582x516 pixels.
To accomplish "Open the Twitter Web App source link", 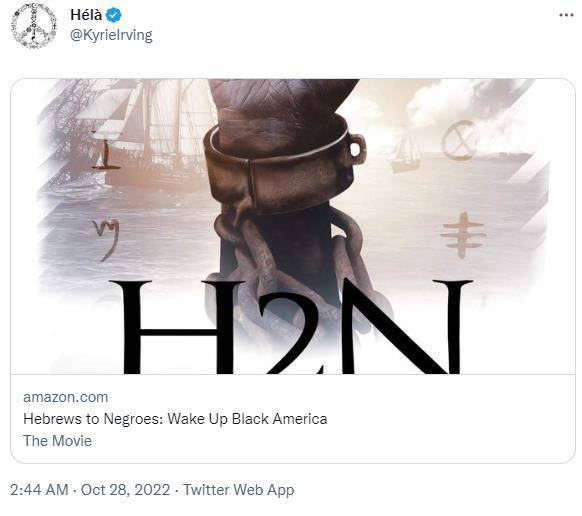I will tap(239, 490).
